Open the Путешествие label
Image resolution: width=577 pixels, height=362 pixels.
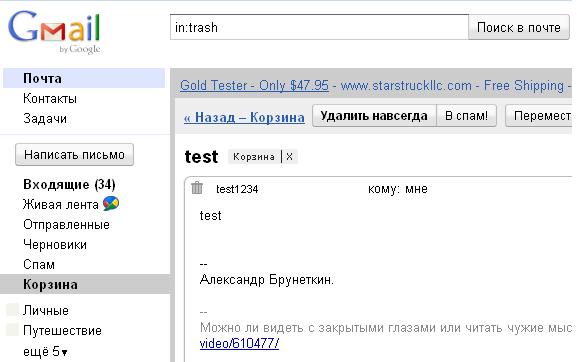62,330
